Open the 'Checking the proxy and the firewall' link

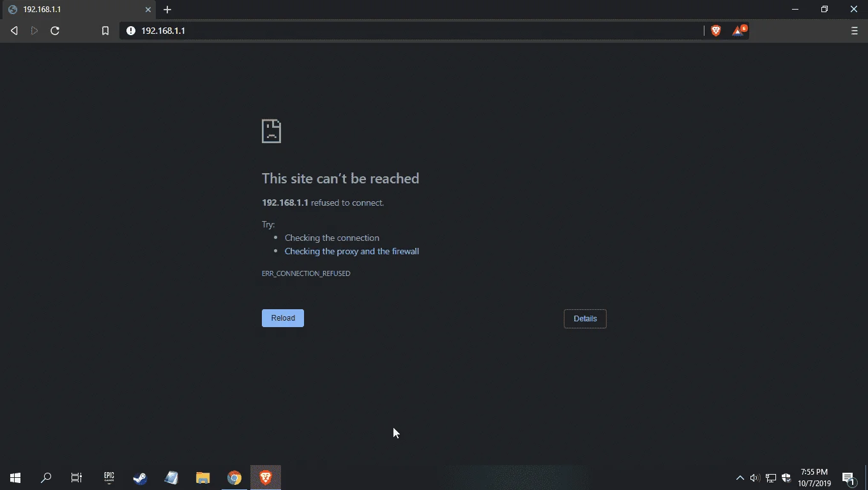point(352,251)
